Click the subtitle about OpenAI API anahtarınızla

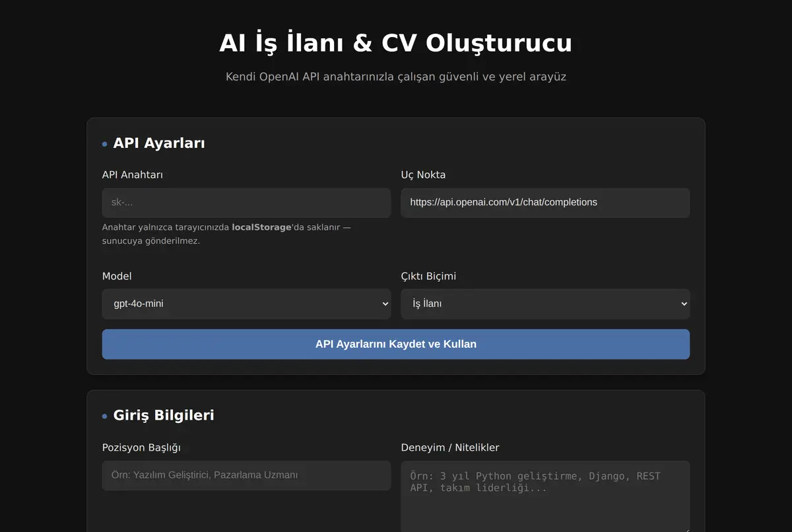coord(396,77)
